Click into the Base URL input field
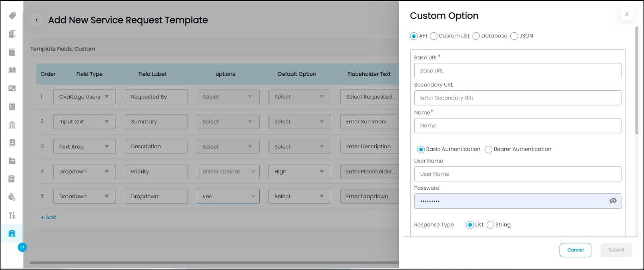This screenshot has width=644, height=270. coord(517,71)
